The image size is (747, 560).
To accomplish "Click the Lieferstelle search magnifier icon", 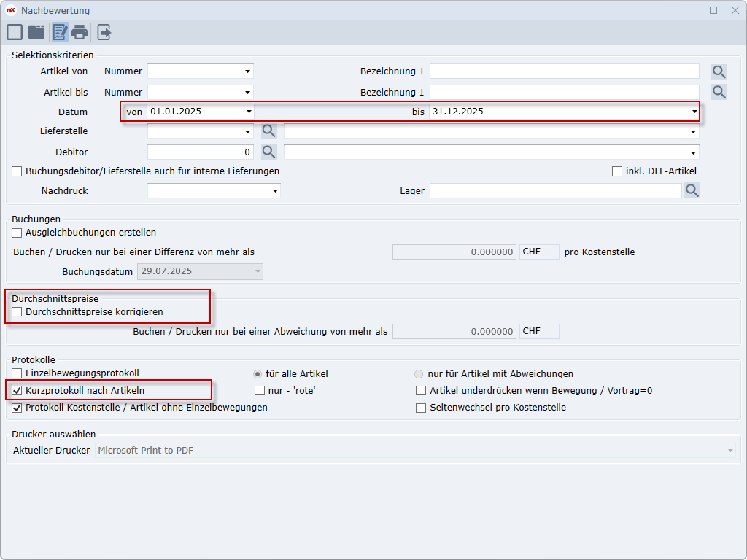I will (269, 131).
